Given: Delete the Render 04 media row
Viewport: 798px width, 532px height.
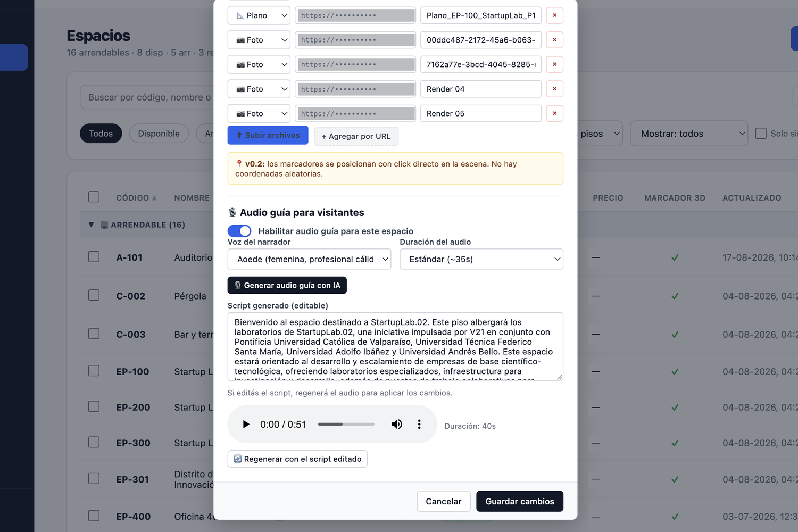Looking at the screenshot, I should 554,89.
